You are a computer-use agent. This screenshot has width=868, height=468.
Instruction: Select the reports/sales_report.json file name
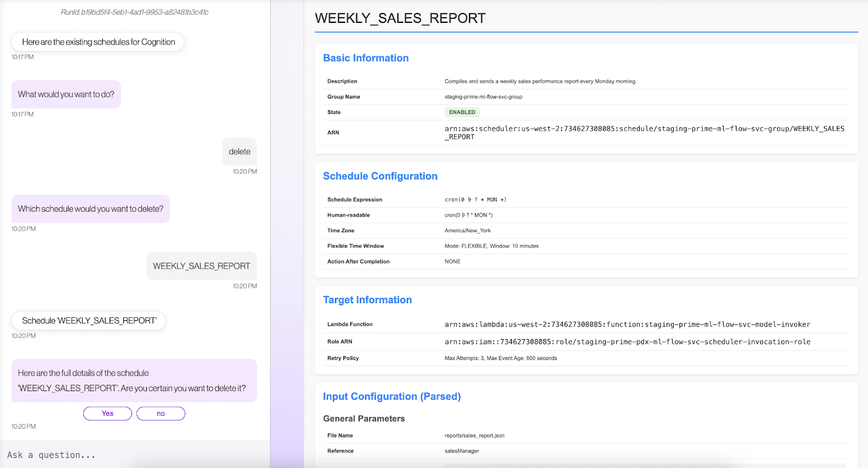point(474,436)
